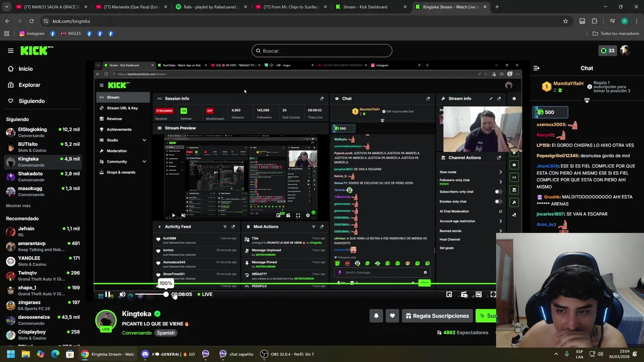The image size is (644, 362).
Task: Open the Kick hamburger menu
Action: tap(11, 51)
